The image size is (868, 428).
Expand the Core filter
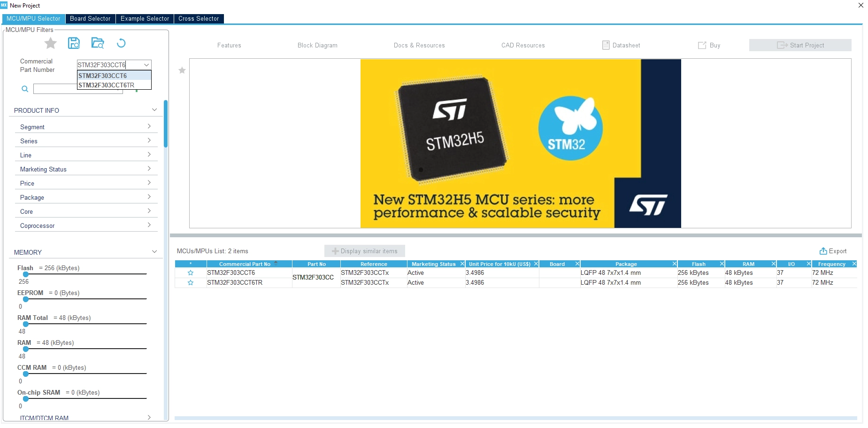(x=149, y=211)
